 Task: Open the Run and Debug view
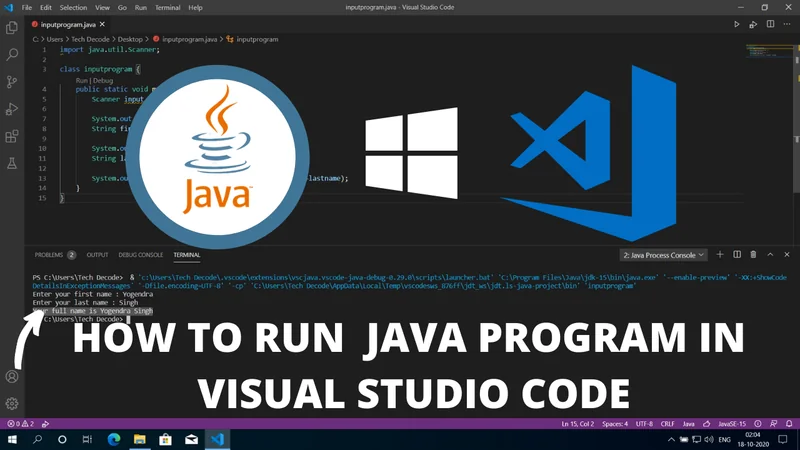coord(12,109)
